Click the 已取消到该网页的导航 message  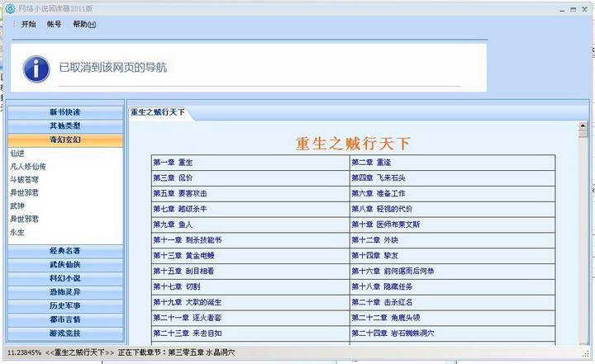[x=112, y=68]
